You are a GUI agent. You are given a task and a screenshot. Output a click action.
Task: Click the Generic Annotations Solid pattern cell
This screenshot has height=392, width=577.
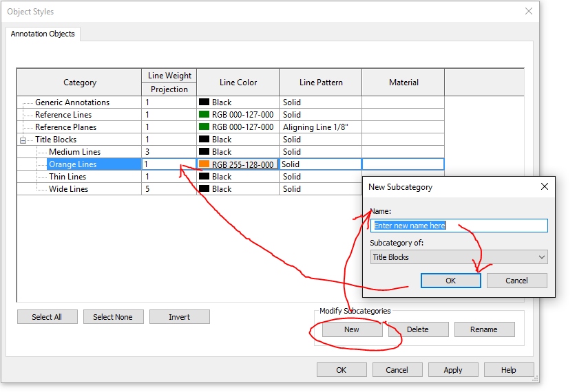pos(320,102)
